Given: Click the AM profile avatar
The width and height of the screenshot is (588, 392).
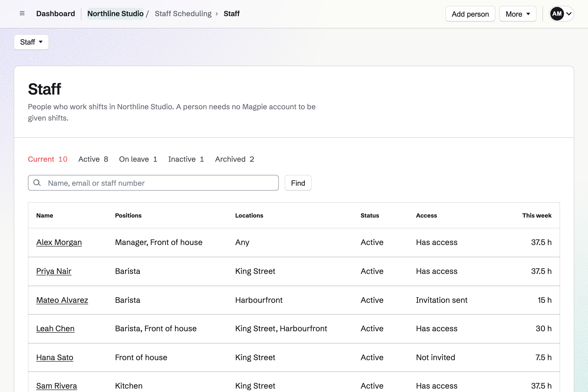Looking at the screenshot, I should click(557, 14).
